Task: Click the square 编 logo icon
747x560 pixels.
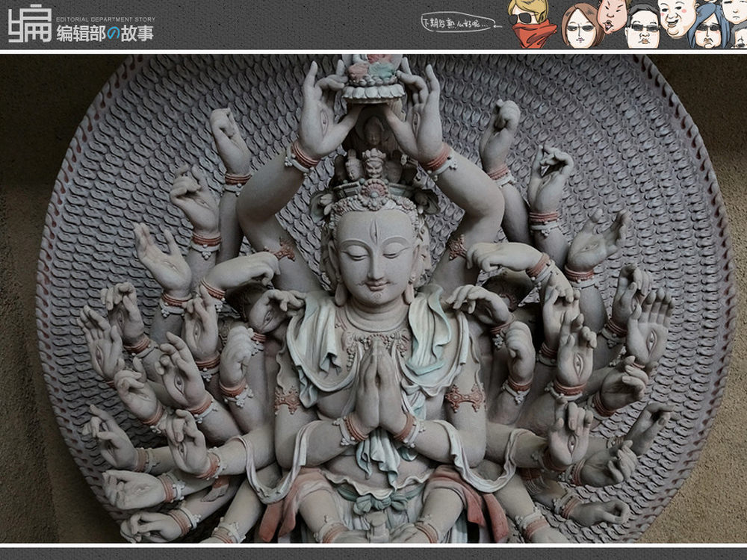Action: pyautogui.click(x=30, y=23)
